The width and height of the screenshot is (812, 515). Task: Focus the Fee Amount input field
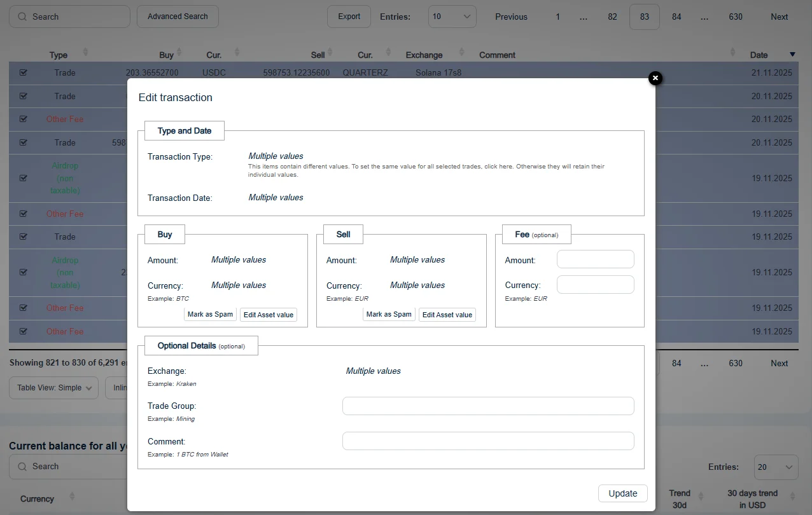[595, 259]
